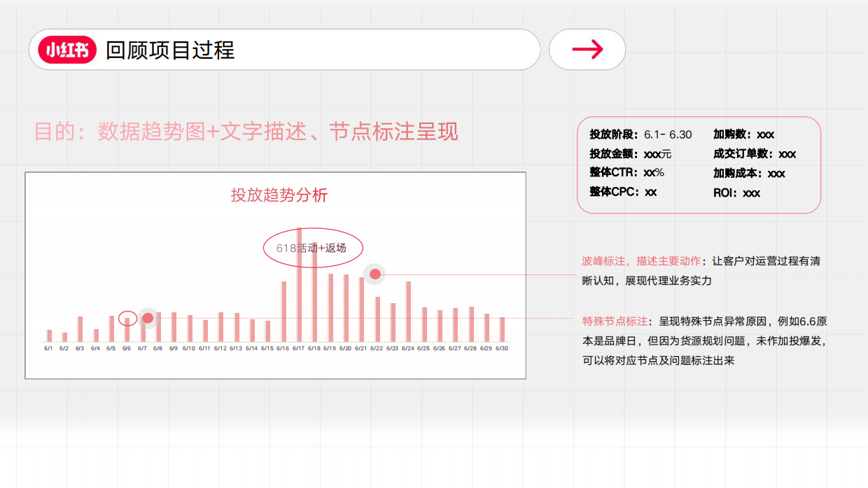Click the red dot marker above 6/7 bar

click(x=148, y=318)
